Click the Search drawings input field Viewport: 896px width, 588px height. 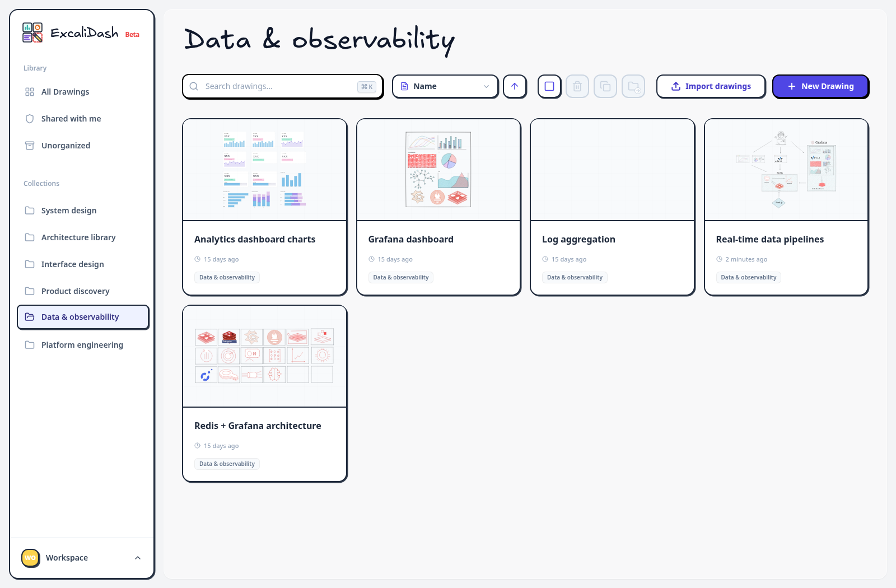[x=283, y=86]
